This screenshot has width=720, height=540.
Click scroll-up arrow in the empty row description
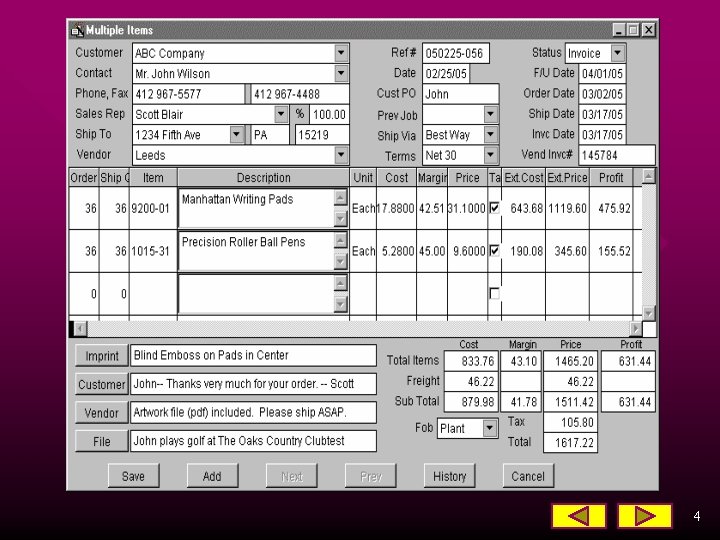pos(340,283)
